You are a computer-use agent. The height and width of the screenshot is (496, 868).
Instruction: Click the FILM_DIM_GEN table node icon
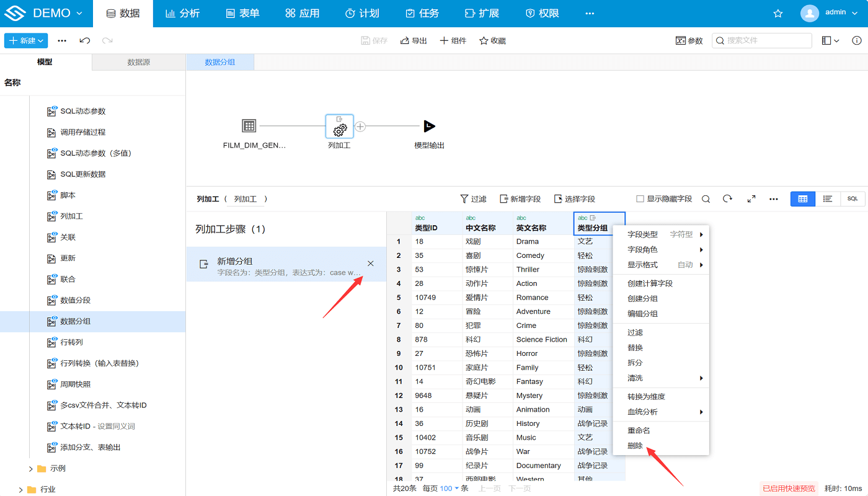pyautogui.click(x=249, y=126)
